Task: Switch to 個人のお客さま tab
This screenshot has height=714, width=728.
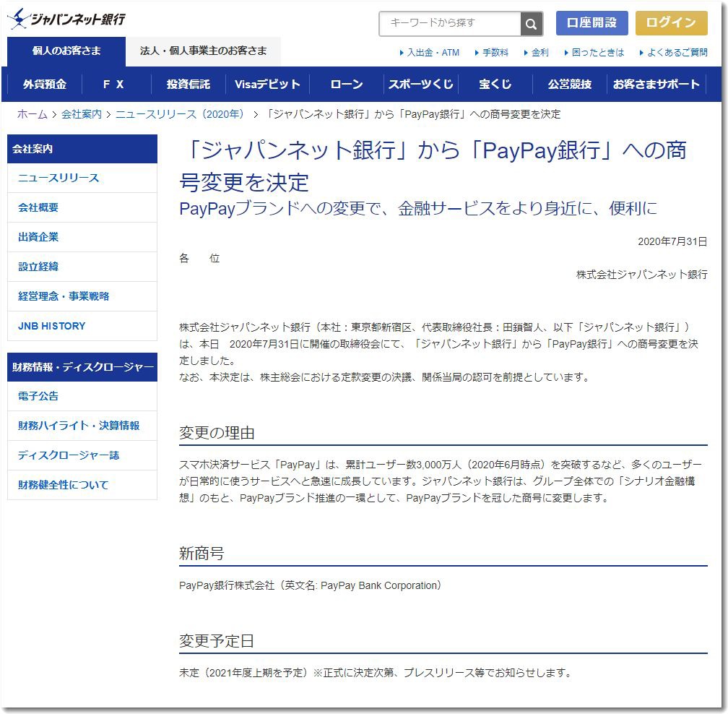Action: [x=66, y=51]
